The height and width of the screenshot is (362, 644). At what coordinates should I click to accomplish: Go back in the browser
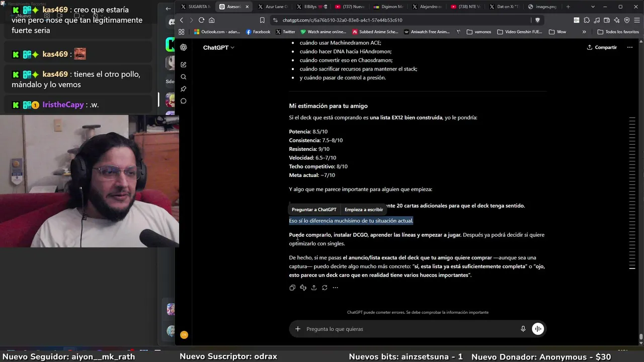pyautogui.click(x=182, y=20)
